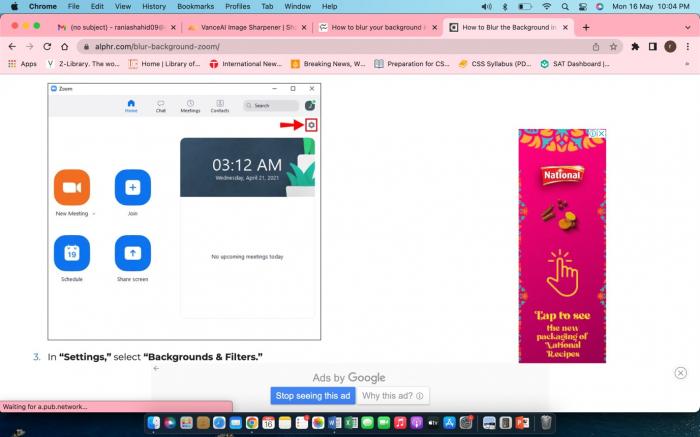Open the Breaking News bookmark

click(x=328, y=64)
